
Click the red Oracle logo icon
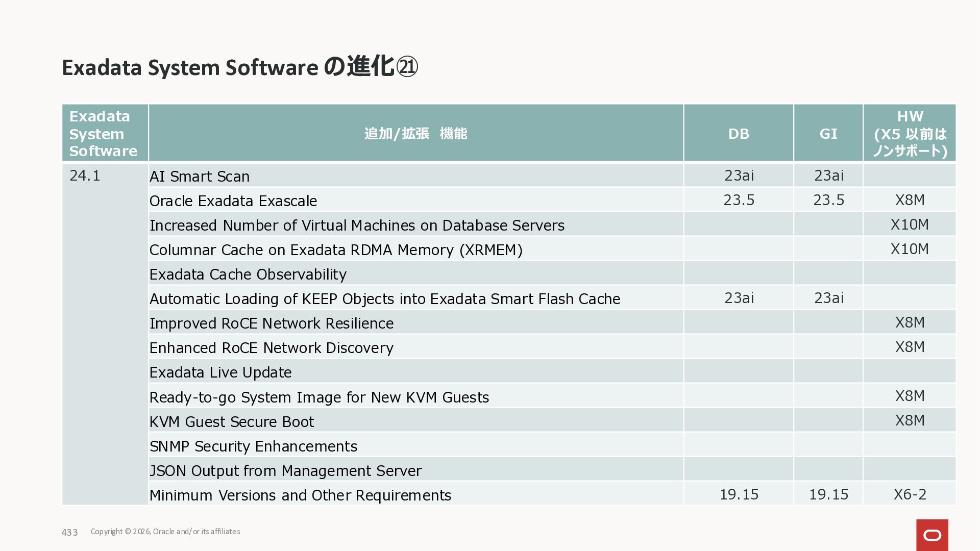coord(932,535)
